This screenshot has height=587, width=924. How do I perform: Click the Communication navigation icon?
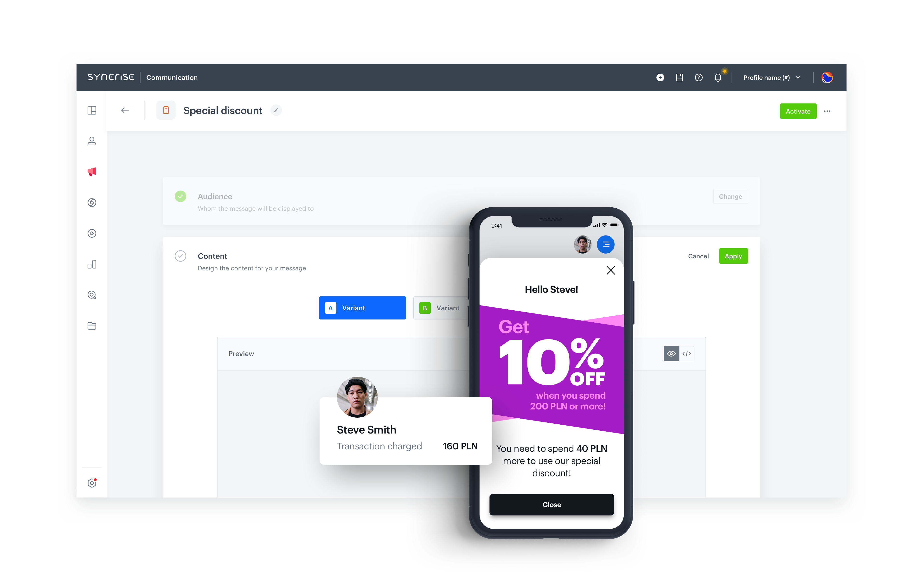92,172
